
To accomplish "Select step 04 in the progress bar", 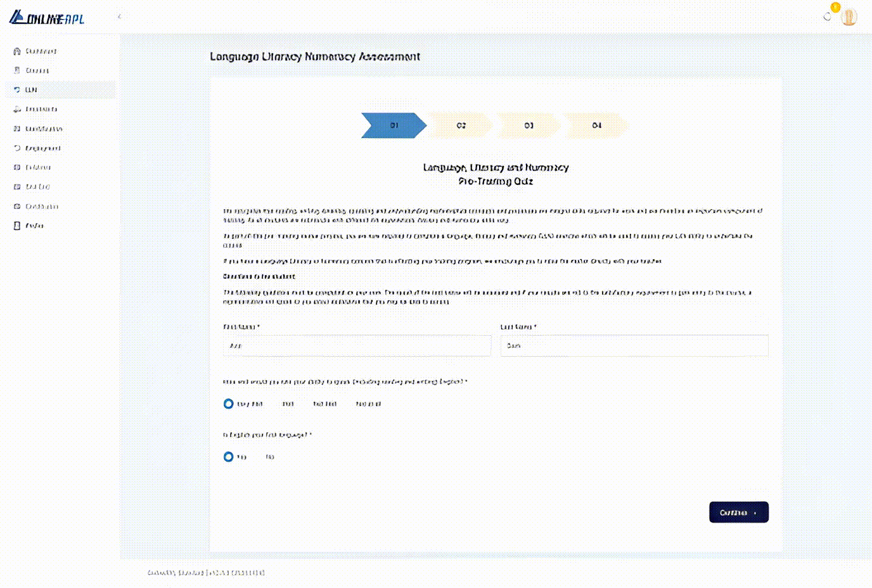I will coord(596,125).
